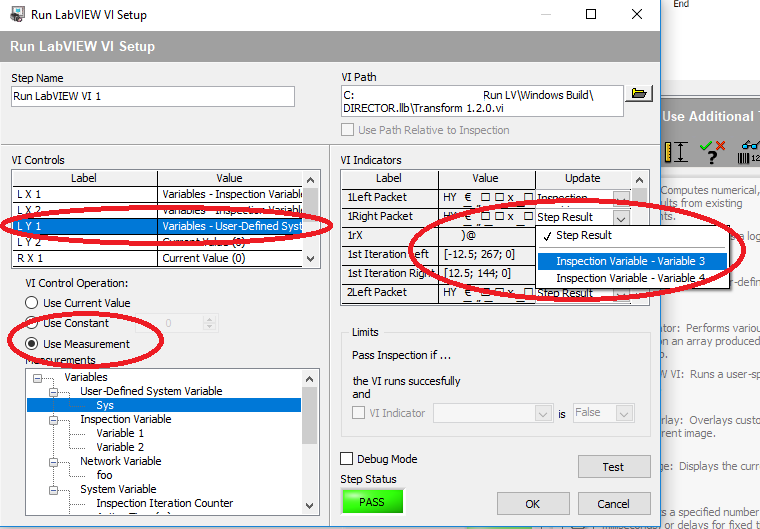Viewport: 760px width, 529px height.
Task: Select measure tools ruler icon in background window
Action: pyautogui.click(x=676, y=152)
